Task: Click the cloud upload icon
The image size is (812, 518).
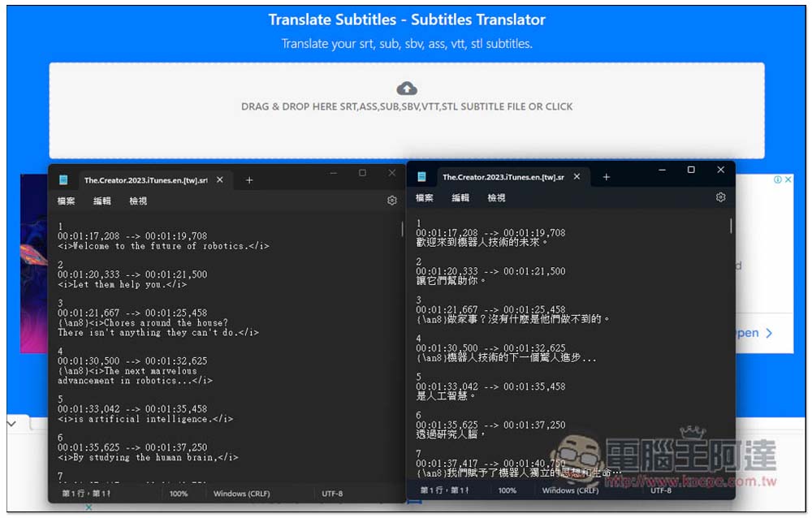Action: [x=407, y=88]
